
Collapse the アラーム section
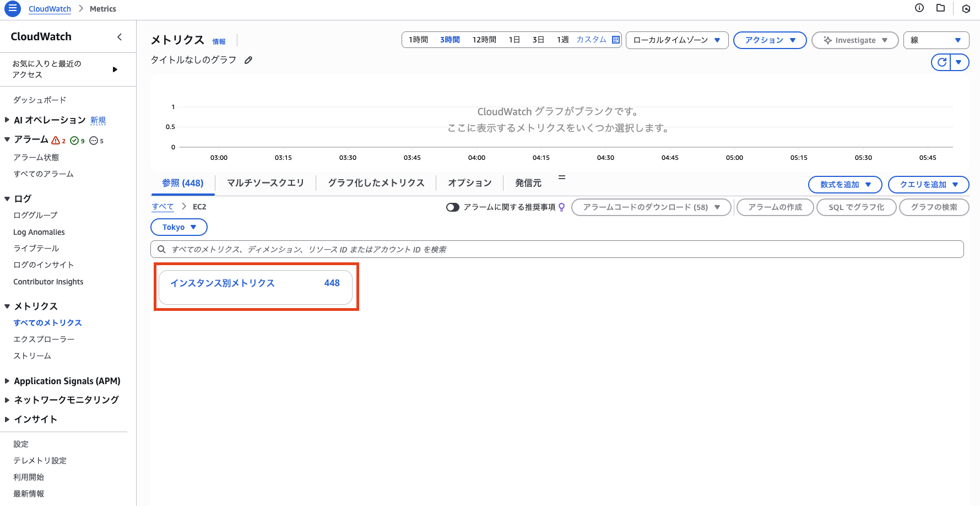click(x=7, y=139)
